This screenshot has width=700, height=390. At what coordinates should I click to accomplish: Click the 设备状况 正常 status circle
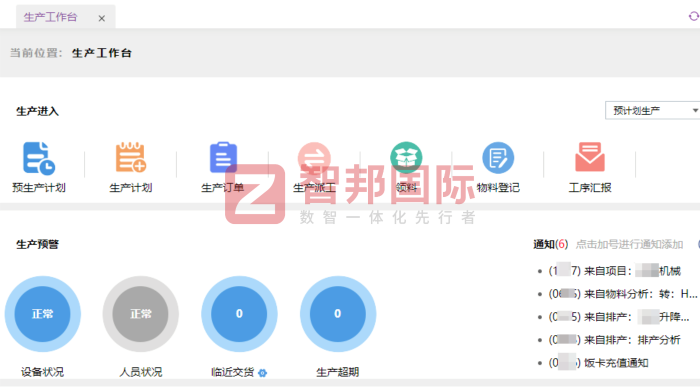point(43,314)
